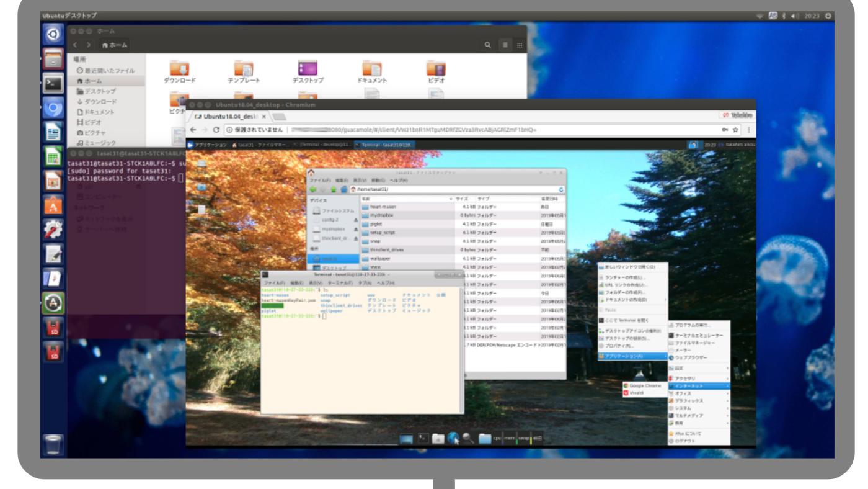This screenshot has width=868, height=489.
Task: Open アプリケーション menu in remote panel
Action: 206,145
